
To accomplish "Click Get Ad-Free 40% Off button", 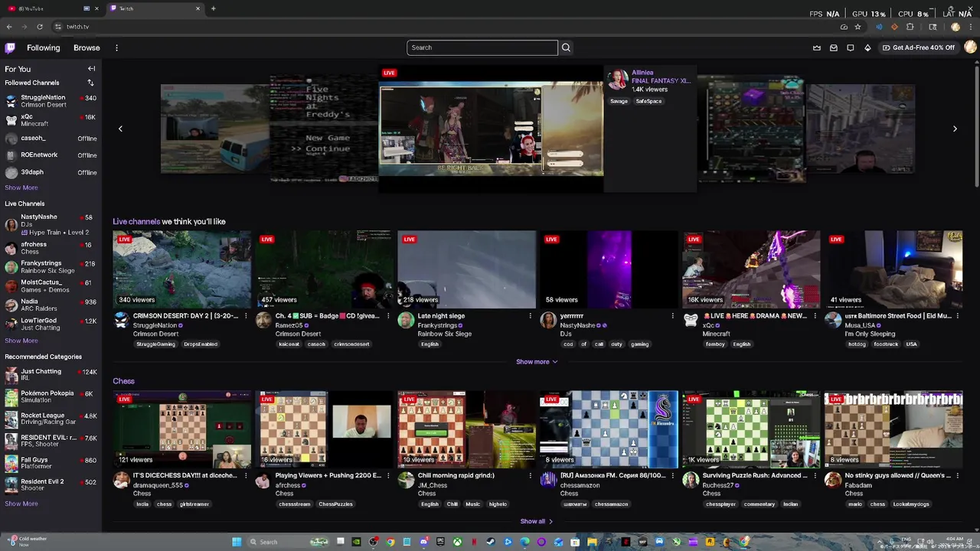I will [919, 47].
